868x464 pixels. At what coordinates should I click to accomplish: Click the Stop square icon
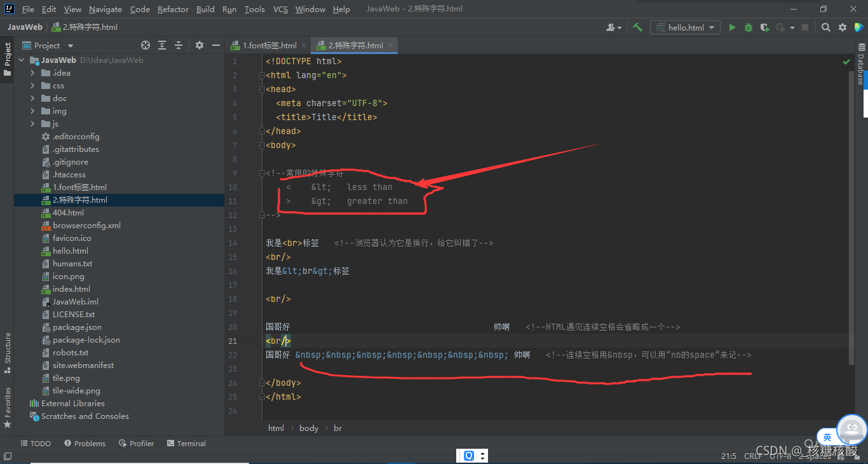tap(805, 27)
